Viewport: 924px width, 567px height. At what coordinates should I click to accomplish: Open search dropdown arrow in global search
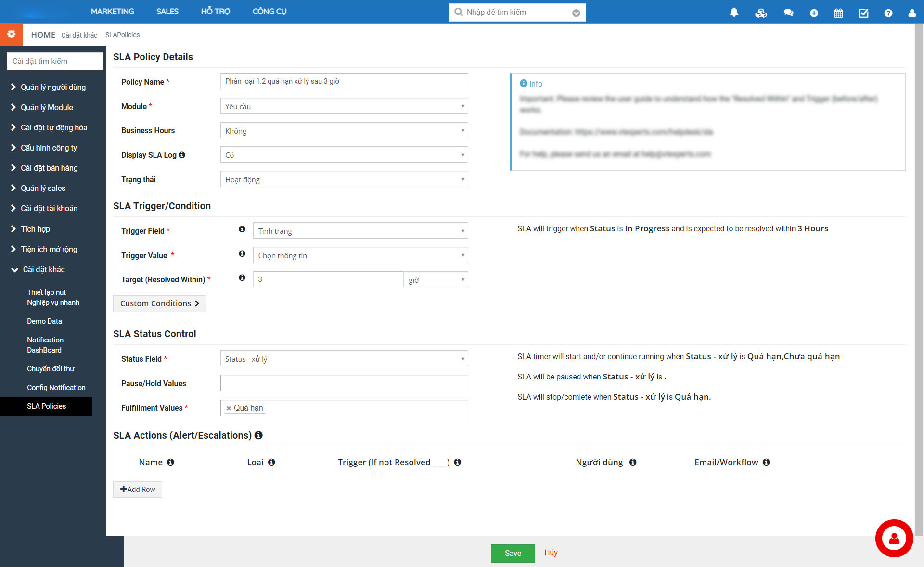click(x=576, y=13)
